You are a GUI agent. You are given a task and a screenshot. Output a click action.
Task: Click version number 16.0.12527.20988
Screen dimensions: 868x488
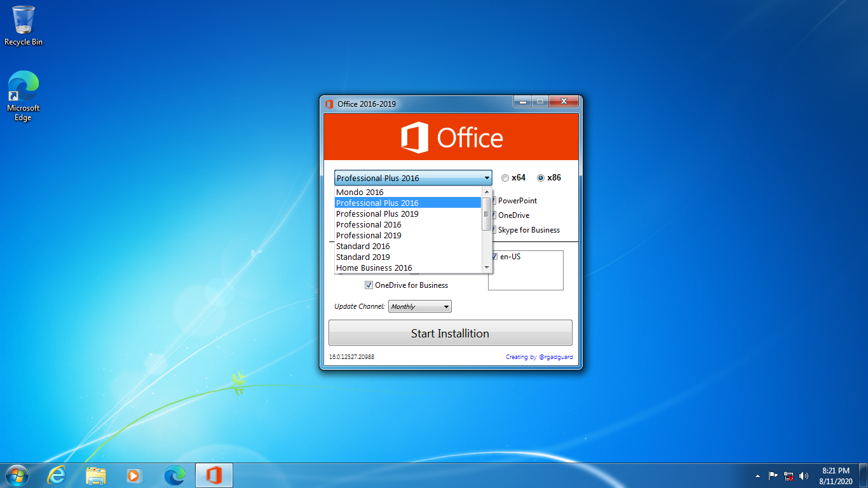tap(351, 357)
